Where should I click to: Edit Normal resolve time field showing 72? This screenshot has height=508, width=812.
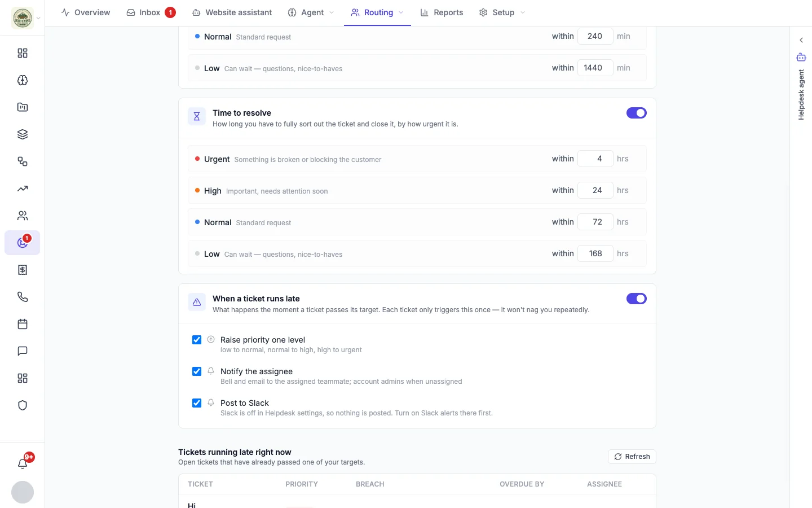pos(595,222)
